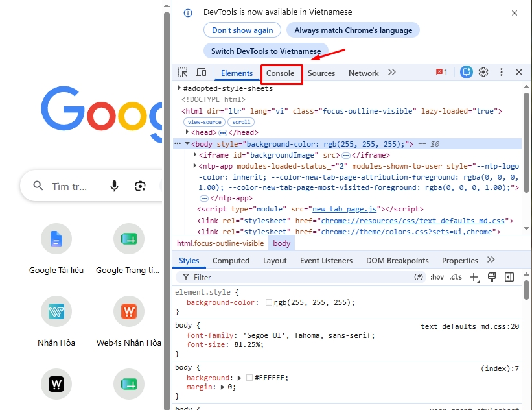This screenshot has height=410, width=532.
Task: Click the Styles Filter input field
Action: pyautogui.click(x=301, y=278)
